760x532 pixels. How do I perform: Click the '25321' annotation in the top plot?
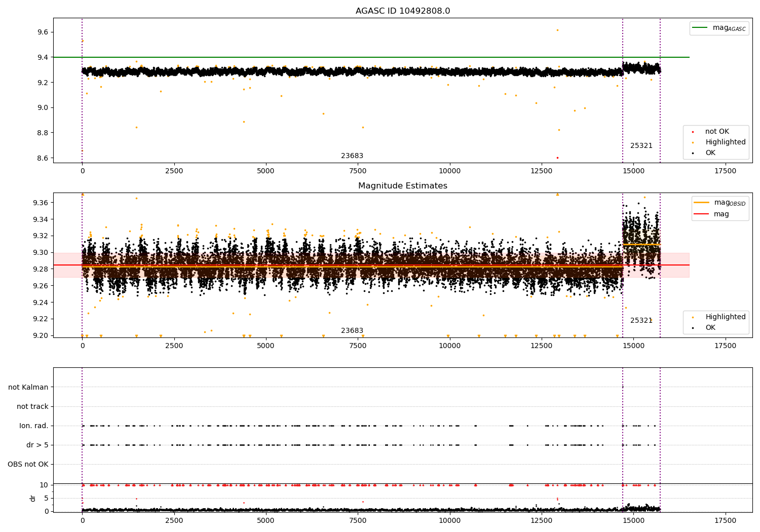point(641,146)
